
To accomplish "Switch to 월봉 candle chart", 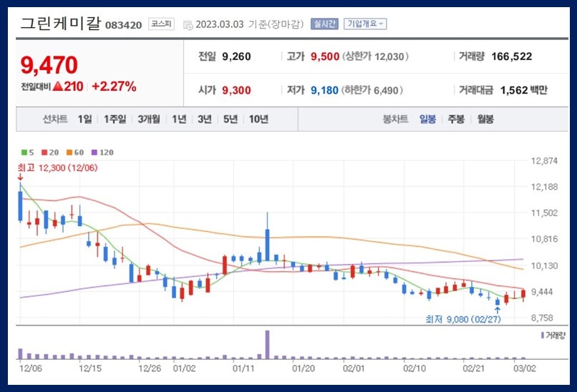I will click(x=485, y=119).
